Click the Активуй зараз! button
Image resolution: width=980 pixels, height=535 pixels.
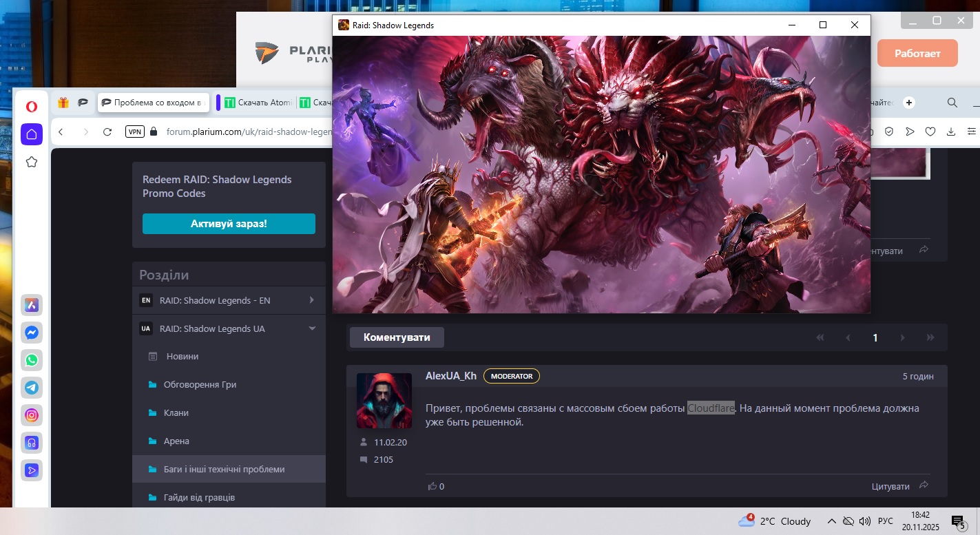pos(229,224)
